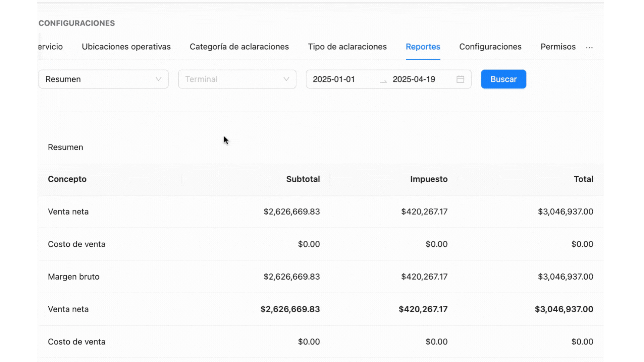Viewport: 644px width, 362px height.
Task: Click the Concepto column header
Action: click(x=67, y=179)
